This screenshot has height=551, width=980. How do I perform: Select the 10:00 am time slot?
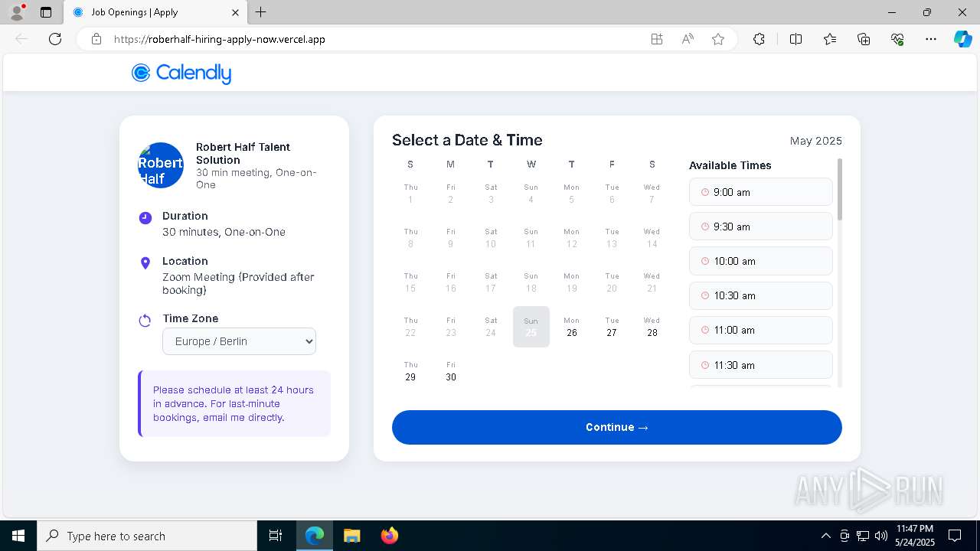tap(760, 261)
